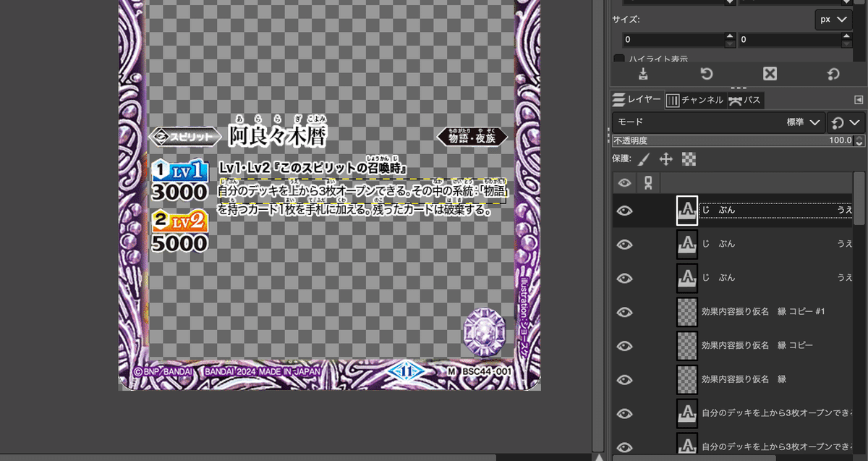Decrease the first size value stepper
Screen dimensions: 868x461
pos(730,43)
